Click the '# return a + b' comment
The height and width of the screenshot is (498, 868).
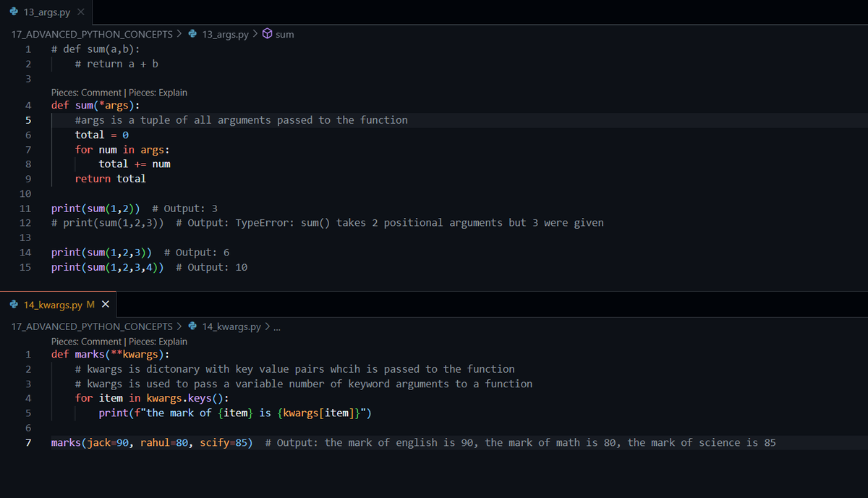pos(116,64)
